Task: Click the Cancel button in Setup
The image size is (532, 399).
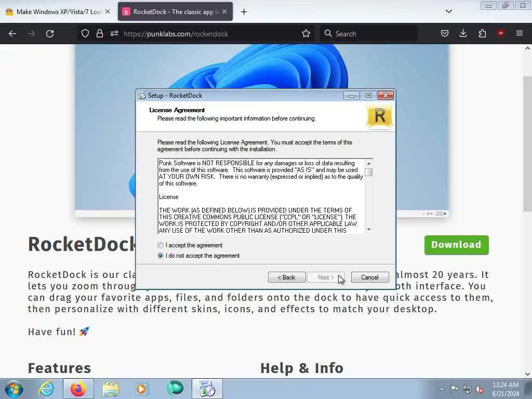Action: pyautogui.click(x=370, y=277)
